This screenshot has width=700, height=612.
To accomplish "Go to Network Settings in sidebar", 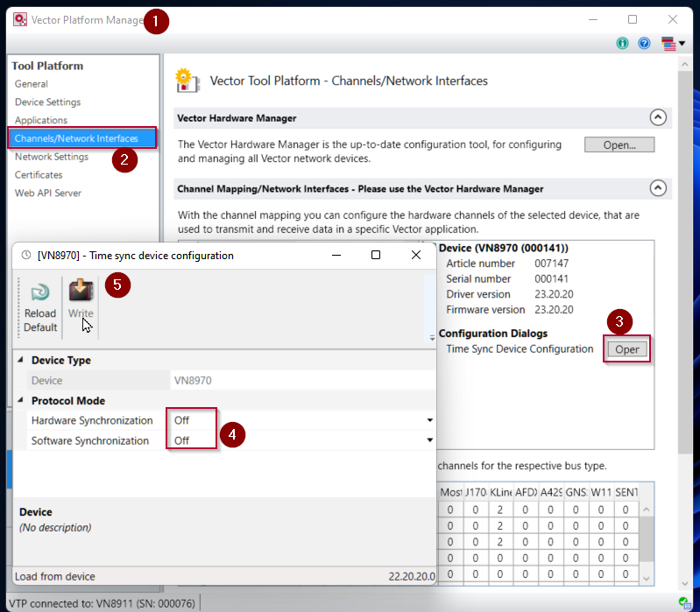I will click(x=52, y=157).
